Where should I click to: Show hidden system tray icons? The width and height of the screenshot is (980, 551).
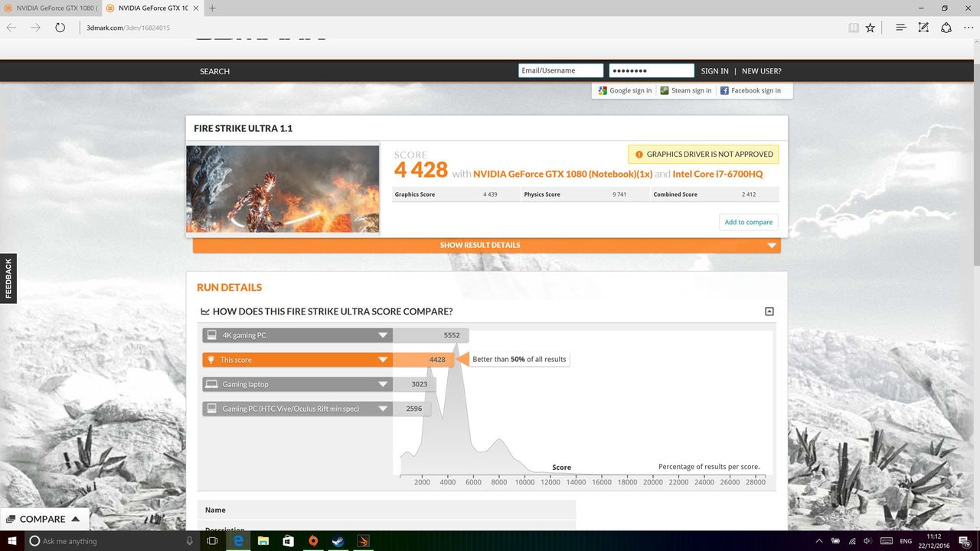click(820, 541)
